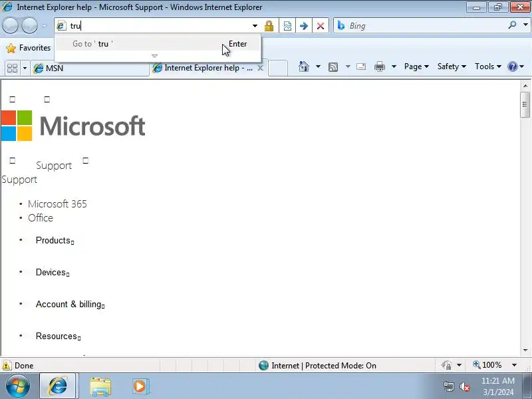Click the muted volume tray icon
The width and height of the screenshot is (532, 399).
[x=465, y=387]
